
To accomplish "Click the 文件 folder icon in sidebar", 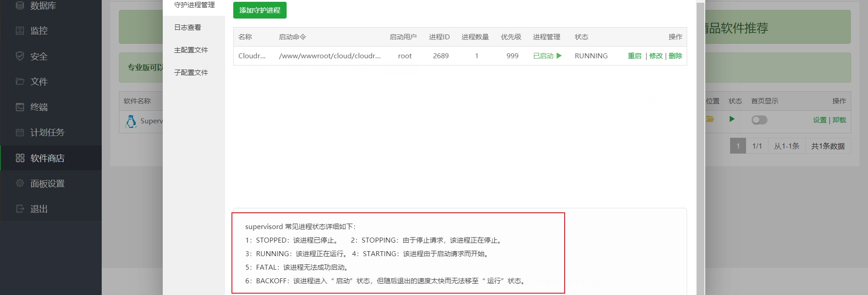I will point(20,81).
